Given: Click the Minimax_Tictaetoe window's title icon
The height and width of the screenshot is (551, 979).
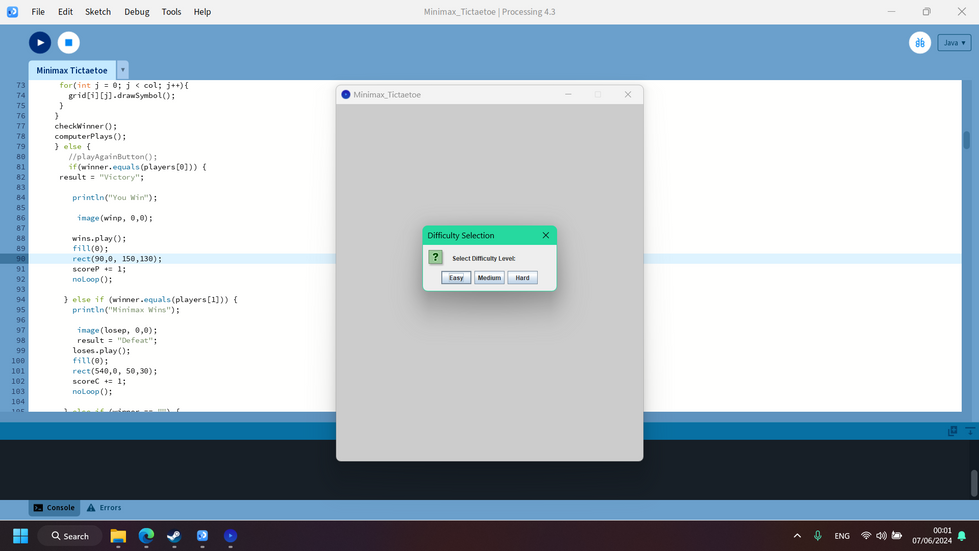Looking at the screenshot, I should (x=346, y=94).
